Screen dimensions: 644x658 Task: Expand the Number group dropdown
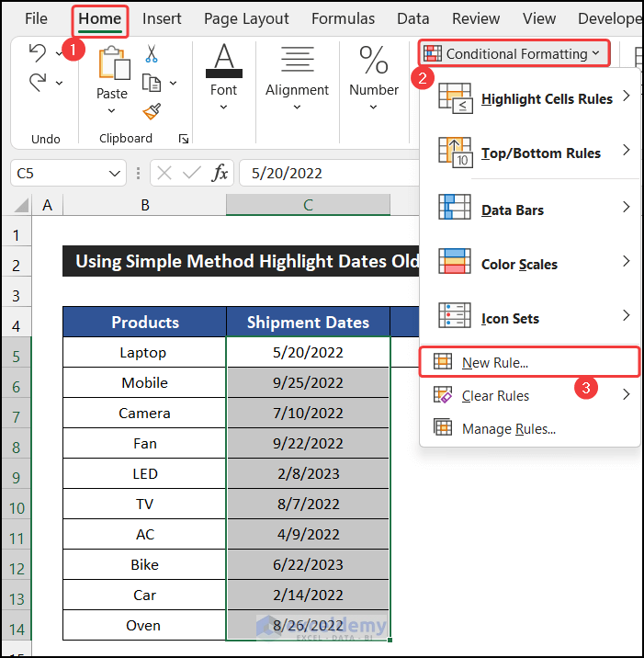coord(374,108)
